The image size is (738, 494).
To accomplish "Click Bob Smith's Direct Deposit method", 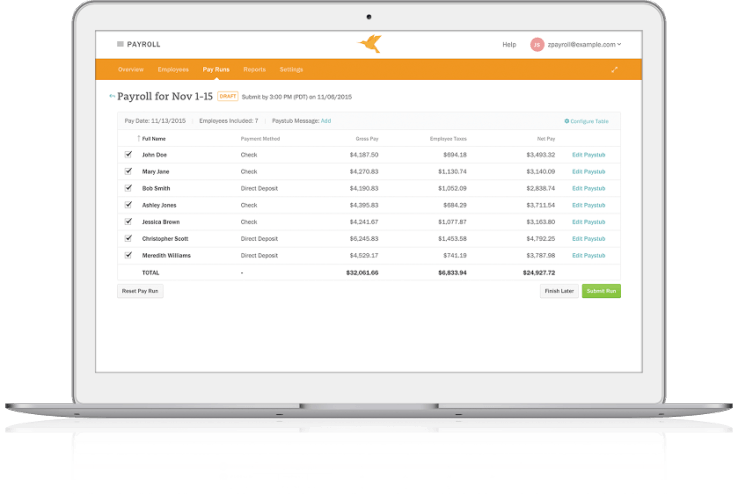I will point(259,188).
